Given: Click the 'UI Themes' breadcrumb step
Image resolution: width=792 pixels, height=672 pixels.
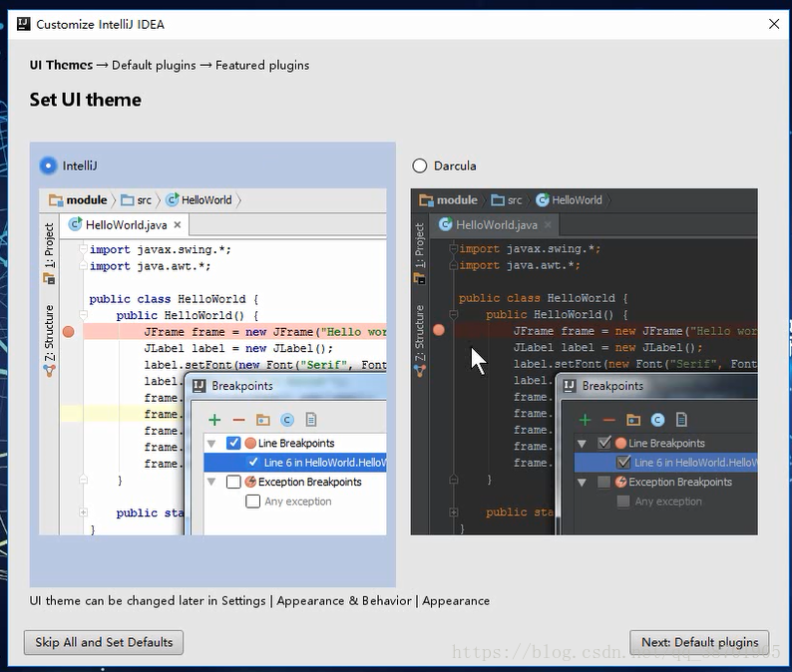Looking at the screenshot, I should (61, 65).
